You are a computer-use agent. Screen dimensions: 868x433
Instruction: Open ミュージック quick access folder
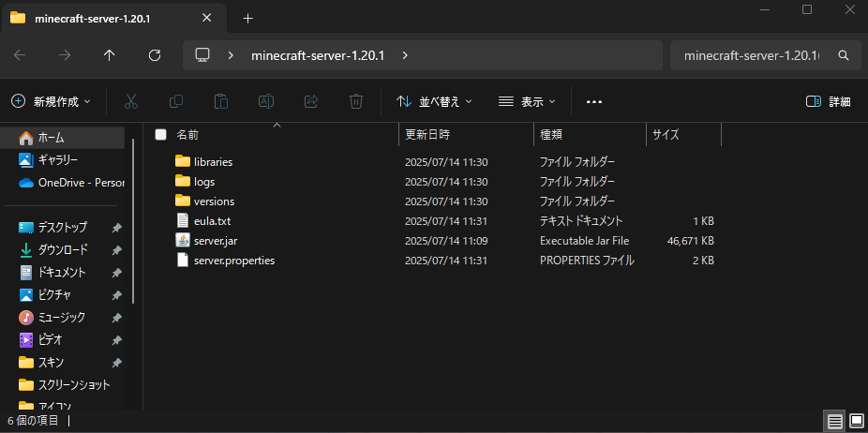(62, 318)
